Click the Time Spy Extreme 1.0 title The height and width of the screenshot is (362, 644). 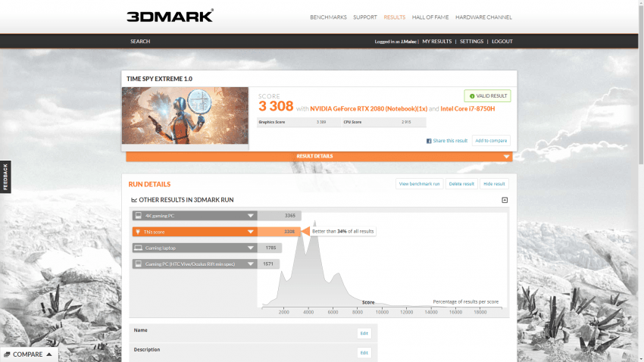tap(159, 79)
